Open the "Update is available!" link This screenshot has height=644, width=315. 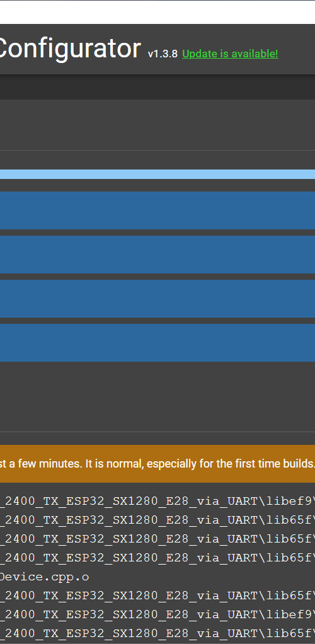[x=230, y=54]
